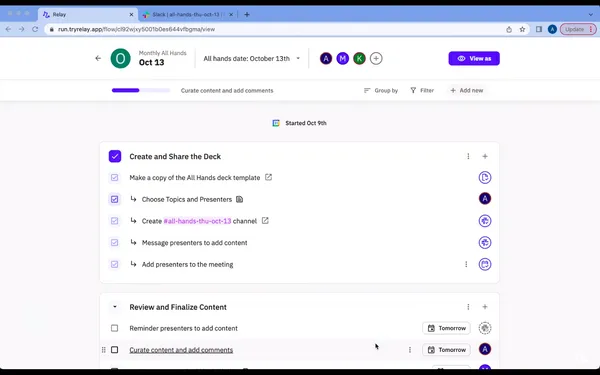Screen dimensions: 600x375
Task: Toggle the Create all-hands channel checkbox
Action: point(114,221)
